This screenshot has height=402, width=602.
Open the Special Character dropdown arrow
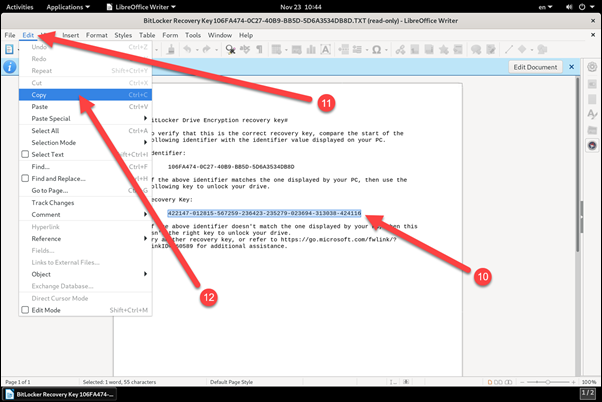point(386,50)
